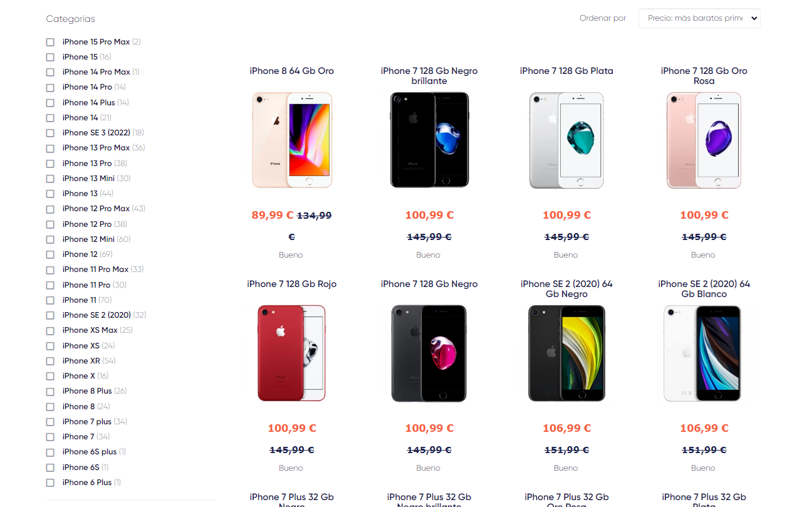Check the iPhone 15 Pro Max category box
The width and height of the screenshot is (812, 507).
click(x=50, y=42)
